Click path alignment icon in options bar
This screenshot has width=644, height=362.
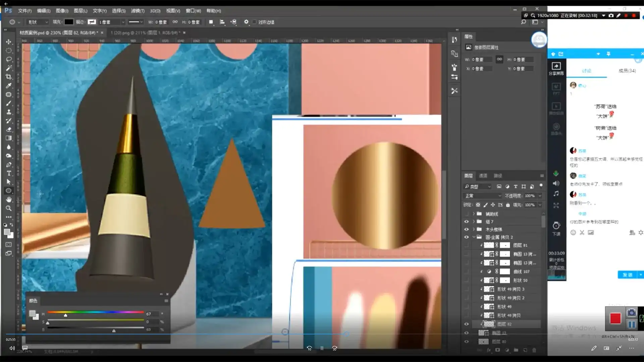(x=222, y=22)
